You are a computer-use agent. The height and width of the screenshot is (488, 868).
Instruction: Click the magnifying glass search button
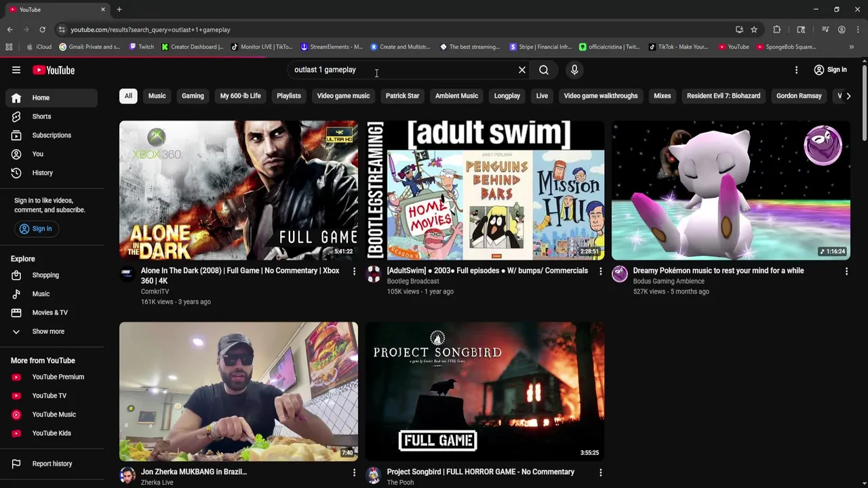click(544, 70)
